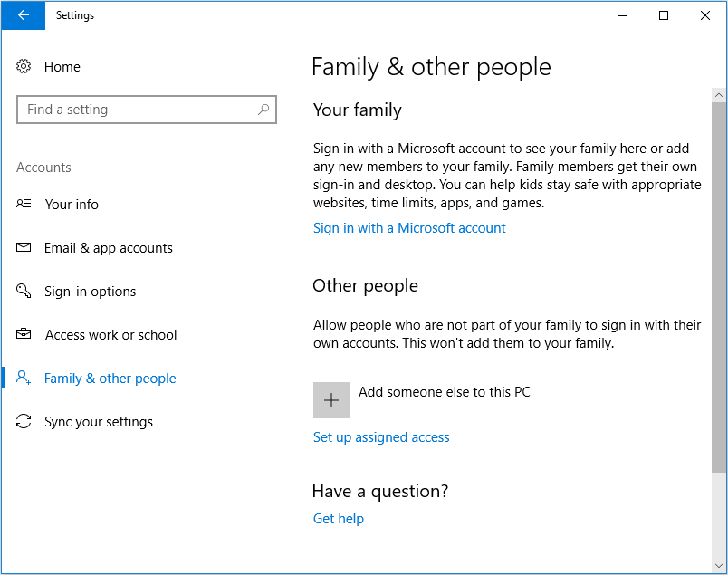Click the Your info person-card icon
The height and width of the screenshot is (575, 728).
pyautogui.click(x=24, y=204)
